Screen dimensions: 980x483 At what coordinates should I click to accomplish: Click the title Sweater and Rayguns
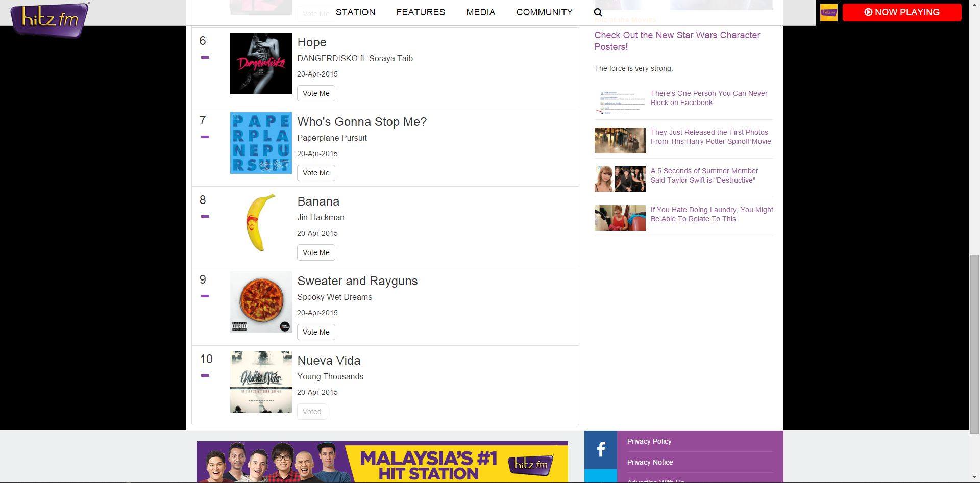357,281
